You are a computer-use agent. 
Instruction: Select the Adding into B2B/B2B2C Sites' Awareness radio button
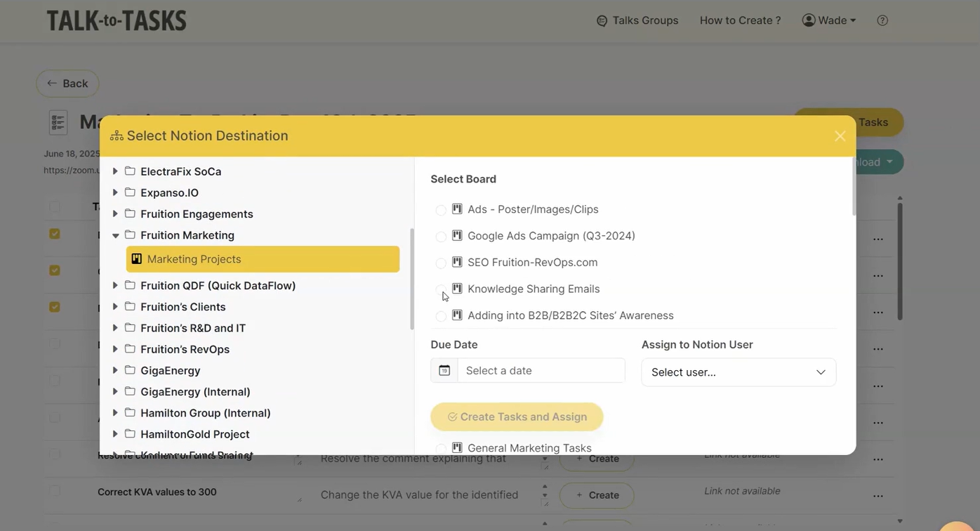(x=441, y=316)
